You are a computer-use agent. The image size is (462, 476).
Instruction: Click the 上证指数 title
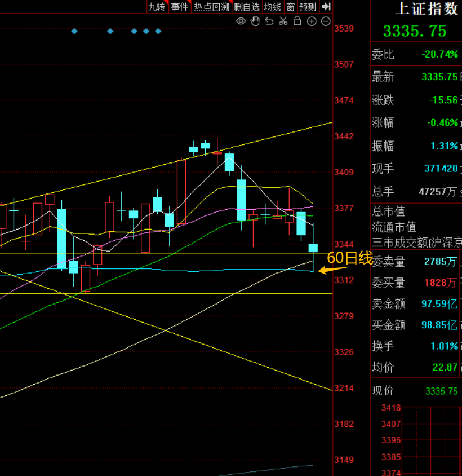(x=427, y=8)
